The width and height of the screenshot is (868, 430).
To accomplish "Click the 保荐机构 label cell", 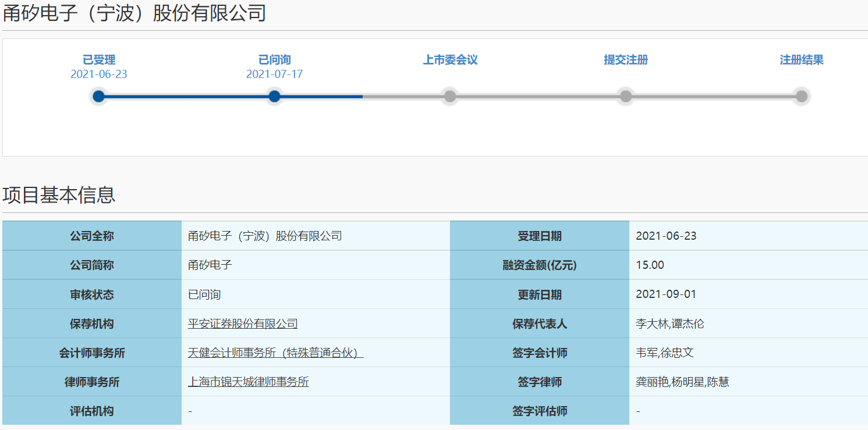I will 92,323.
